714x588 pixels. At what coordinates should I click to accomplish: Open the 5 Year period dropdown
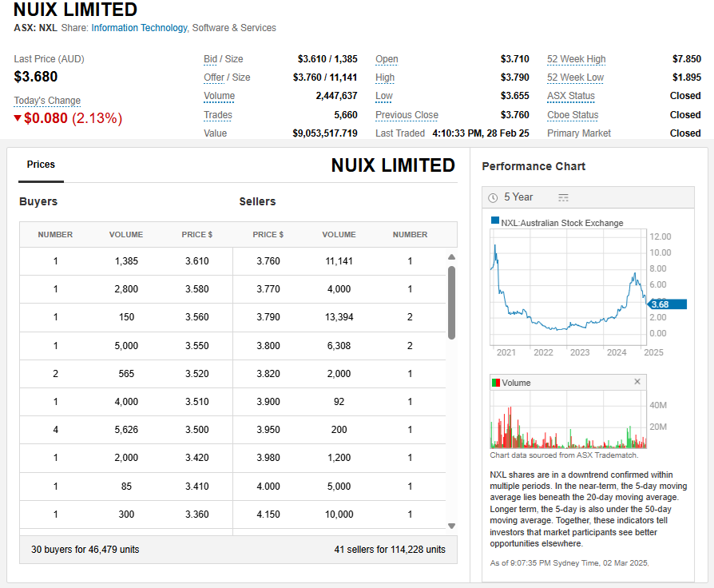[x=518, y=197]
